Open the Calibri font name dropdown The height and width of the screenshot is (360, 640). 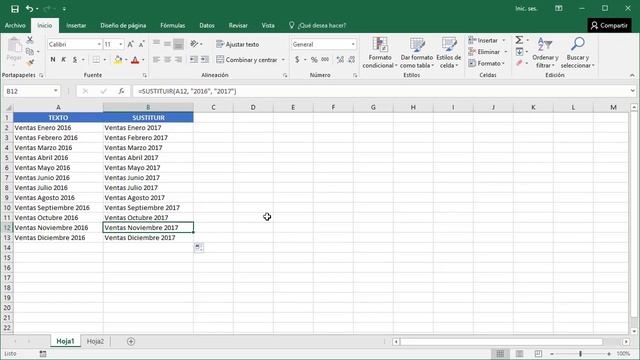point(99,44)
